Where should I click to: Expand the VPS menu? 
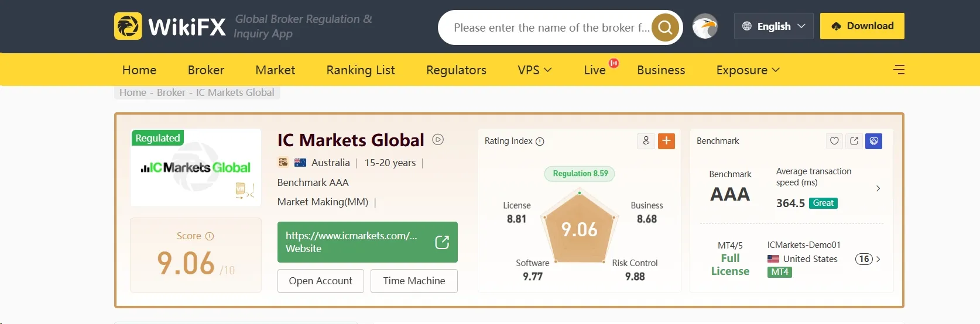click(x=534, y=70)
